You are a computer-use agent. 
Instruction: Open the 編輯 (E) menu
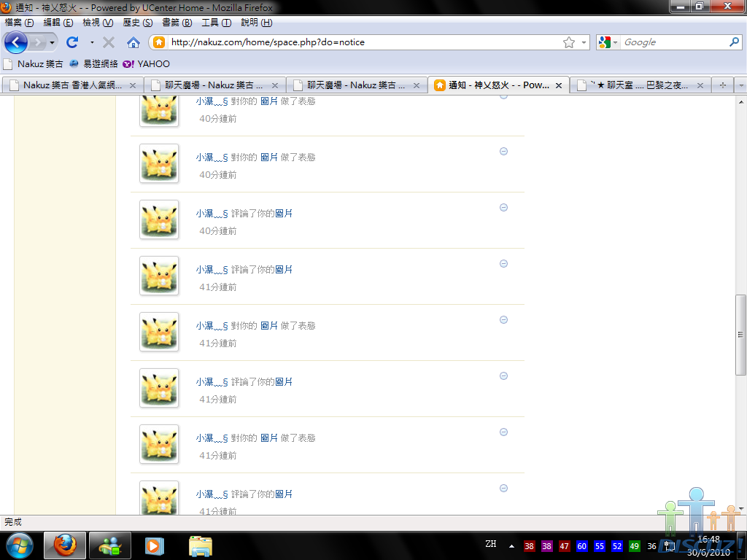58,23
